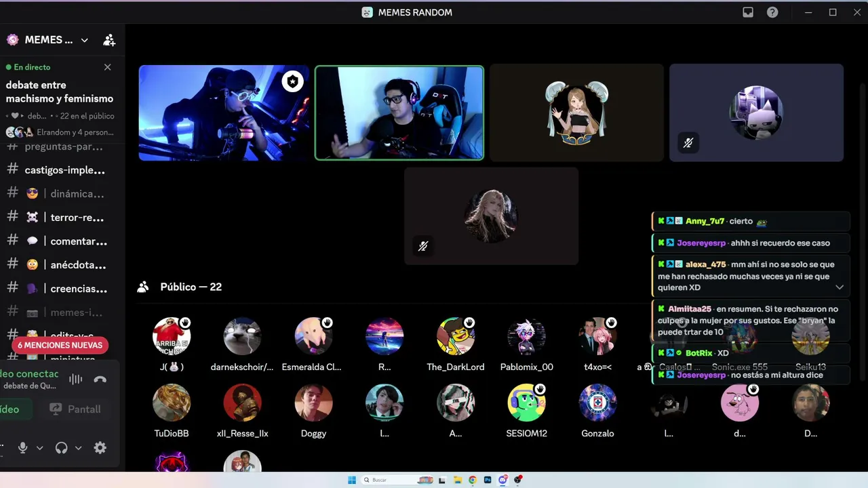The height and width of the screenshot is (488, 868).
Task: Open the recording app taskbar icon with red dot
Action: click(x=518, y=480)
